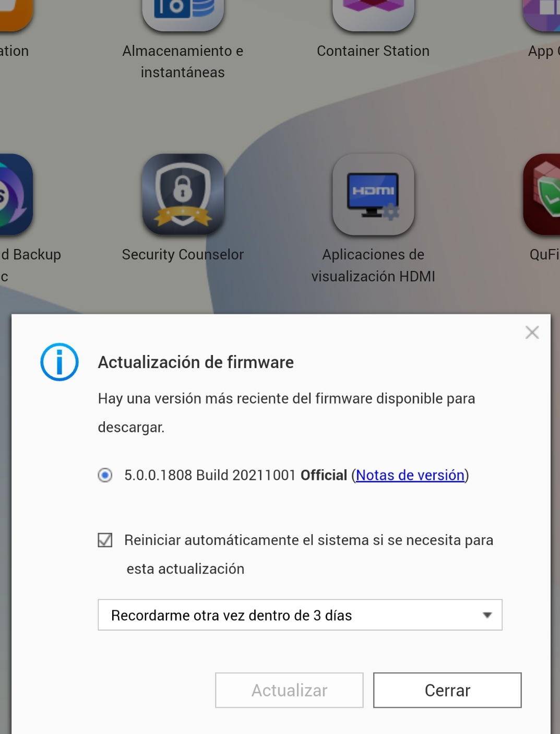
Task: Open the Backup Sync app icon
Action: [16, 194]
